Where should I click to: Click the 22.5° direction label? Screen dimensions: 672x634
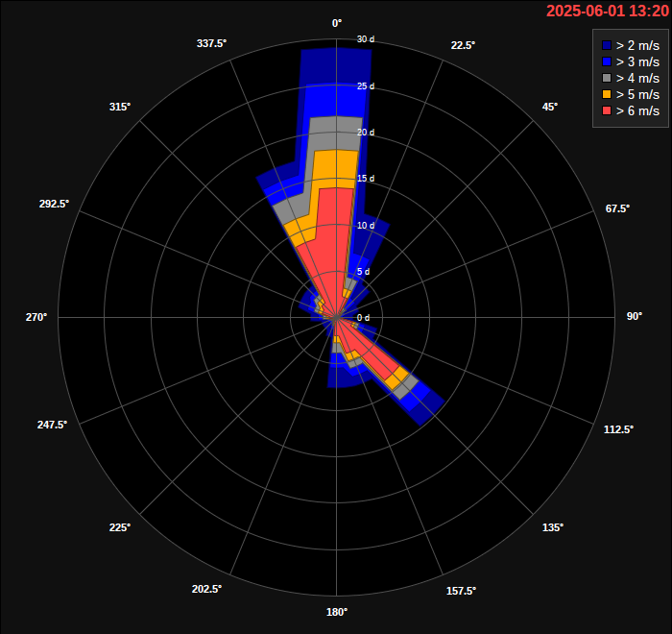point(463,45)
